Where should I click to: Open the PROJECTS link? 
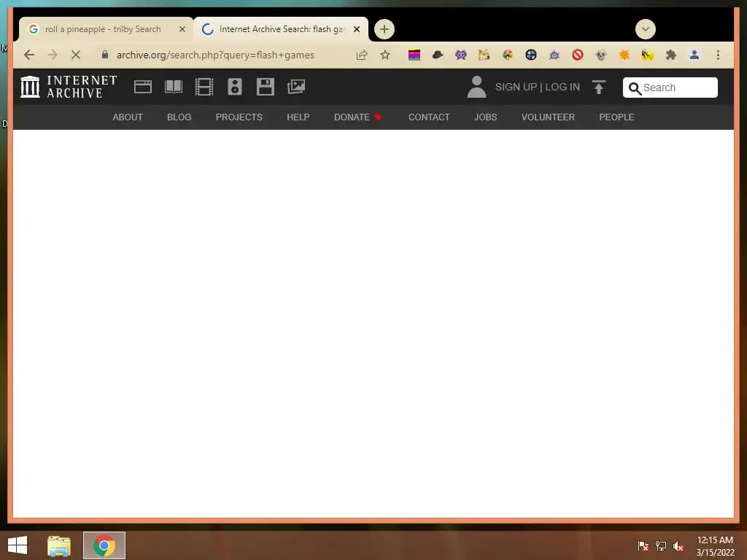pyautogui.click(x=239, y=117)
